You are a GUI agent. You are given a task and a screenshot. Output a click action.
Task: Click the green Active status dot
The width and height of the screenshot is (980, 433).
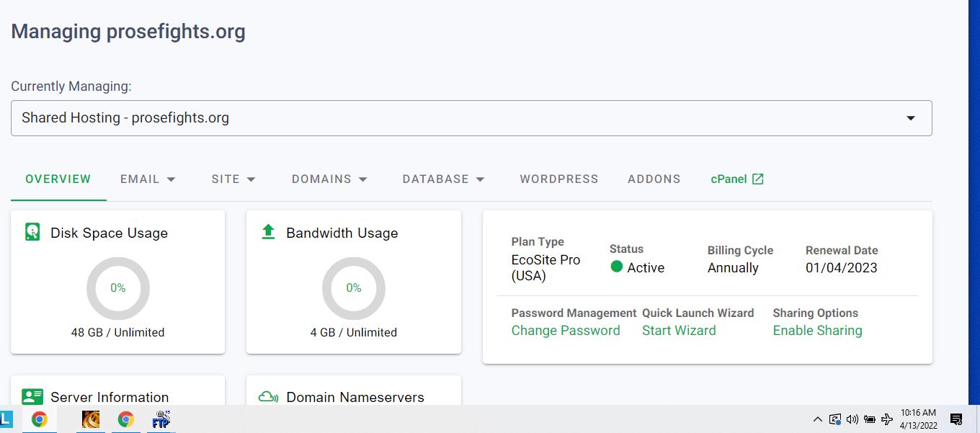616,267
